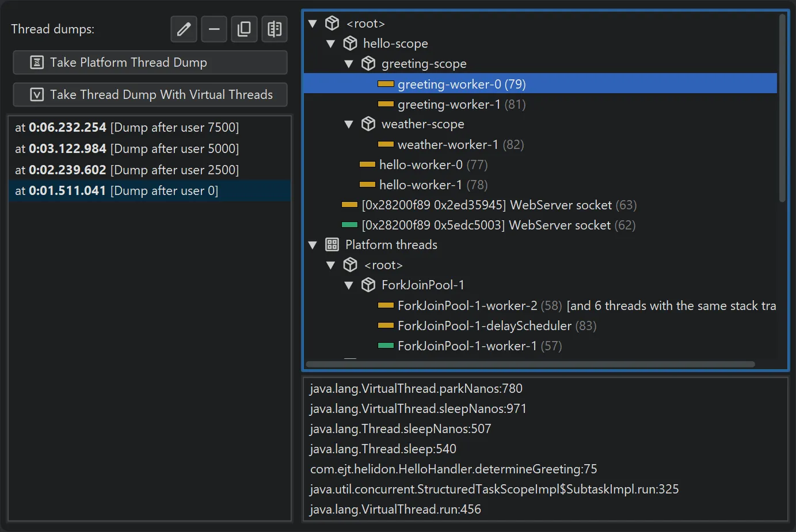Open side-by-side comparison view icon
The height and width of the screenshot is (532, 796).
tap(275, 29)
